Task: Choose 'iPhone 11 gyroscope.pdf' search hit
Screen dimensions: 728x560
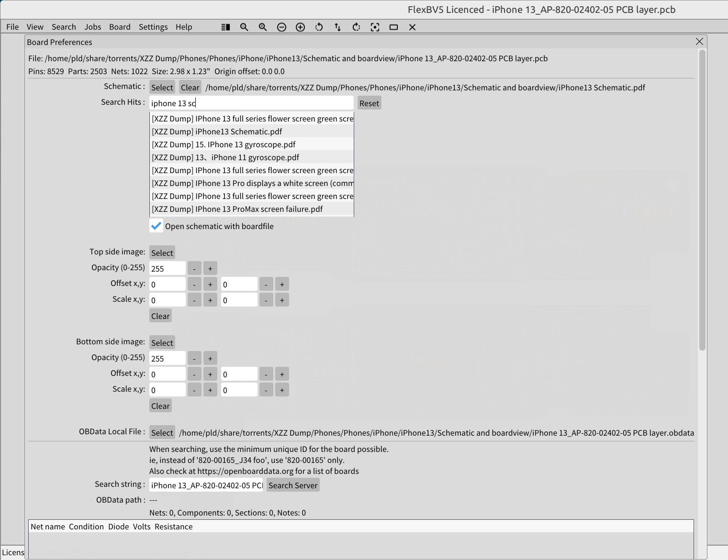Action: (251, 157)
